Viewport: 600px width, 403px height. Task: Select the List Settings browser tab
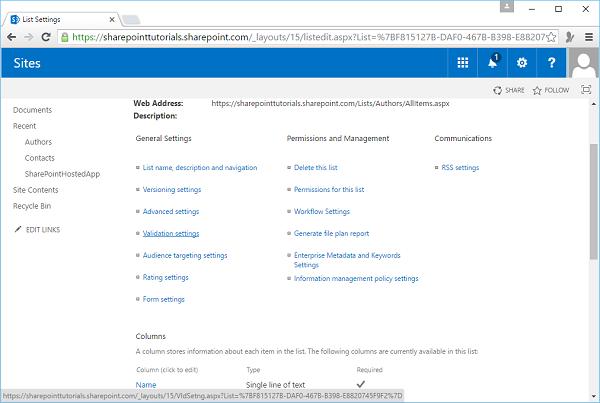(x=60, y=12)
